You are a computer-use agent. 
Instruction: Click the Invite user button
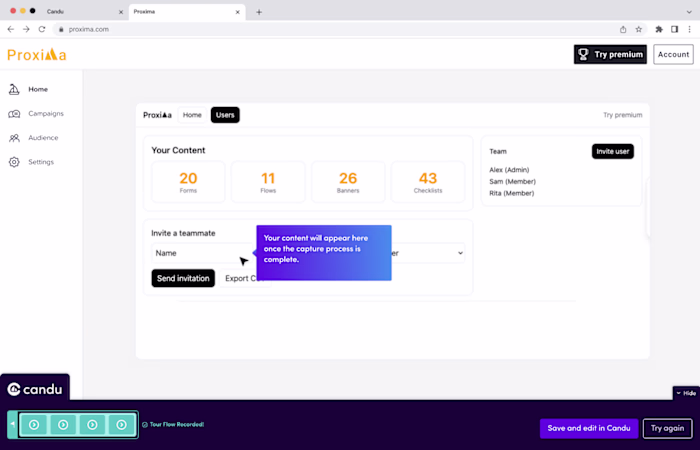pyautogui.click(x=612, y=151)
